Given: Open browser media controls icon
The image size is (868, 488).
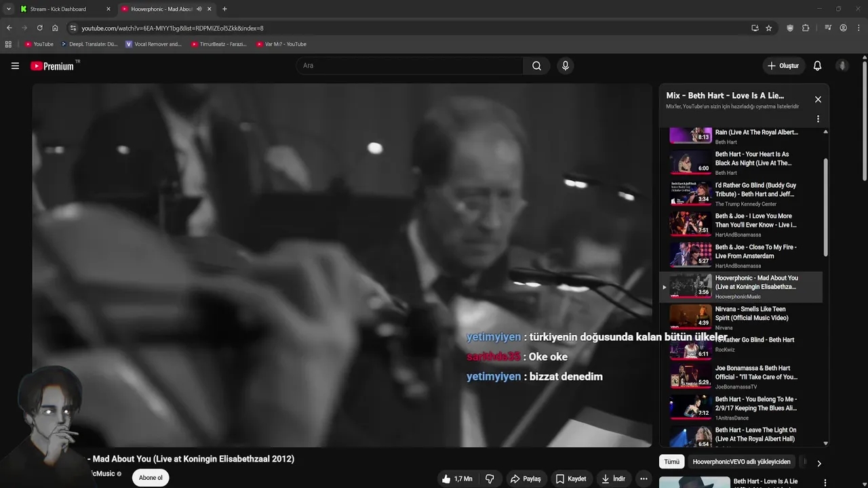Looking at the screenshot, I should tap(828, 28).
